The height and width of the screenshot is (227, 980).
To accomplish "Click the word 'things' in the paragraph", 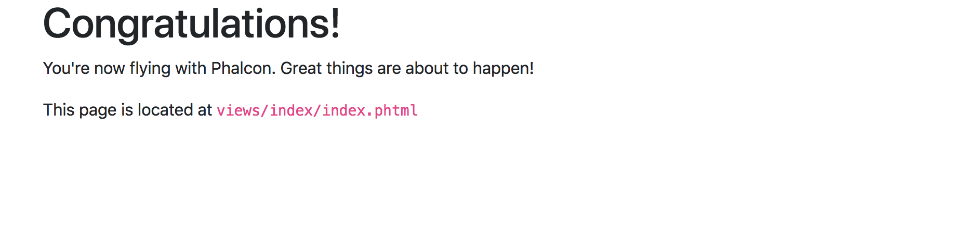I will [349, 68].
